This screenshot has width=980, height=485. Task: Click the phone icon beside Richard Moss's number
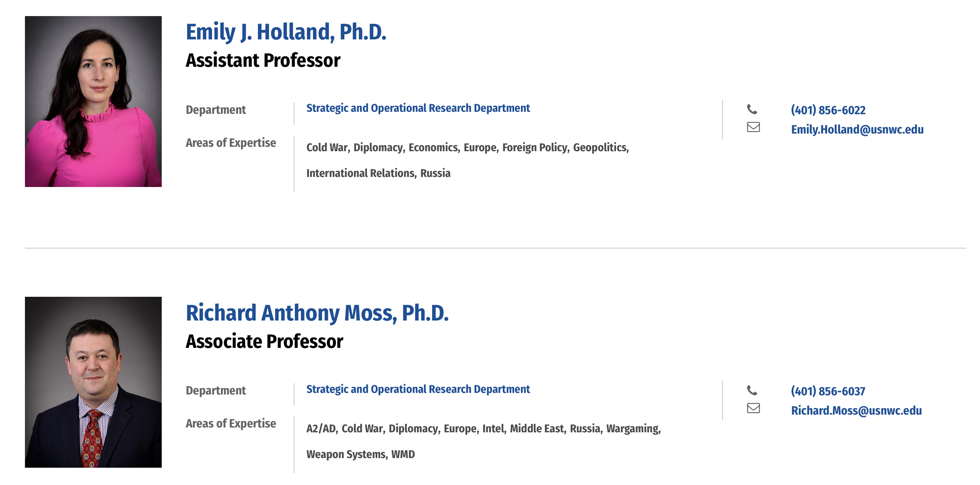(x=752, y=390)
